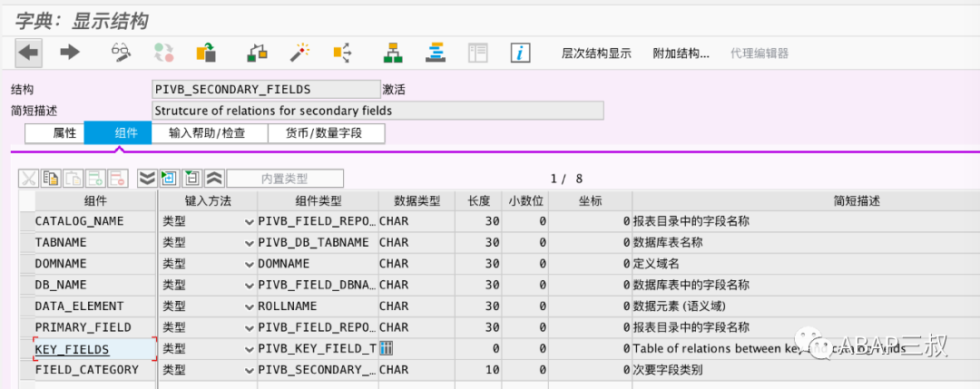Image resolution: width=980 pixels, height=389 pixels.
Task: Click the 层次结构显示 button
Action: (596, 53)
